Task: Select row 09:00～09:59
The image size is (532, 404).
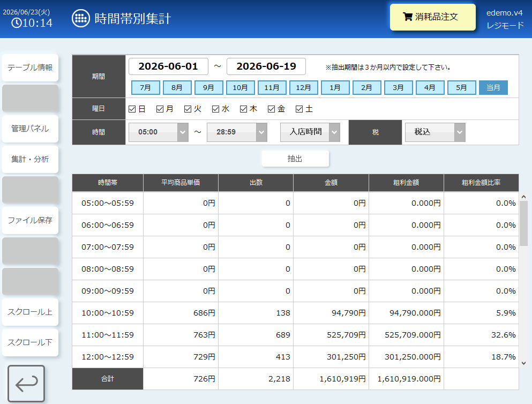Action: tap(295, 291)
